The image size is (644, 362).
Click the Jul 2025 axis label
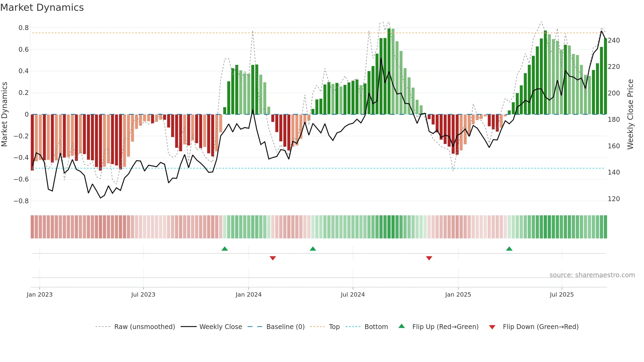click(x=562, y=294)
